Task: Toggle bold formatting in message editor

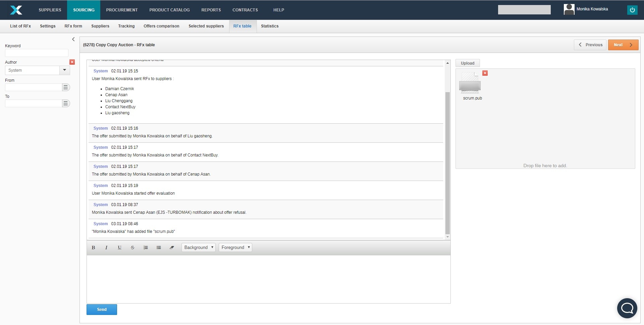Action: click(x=93, y=248)
